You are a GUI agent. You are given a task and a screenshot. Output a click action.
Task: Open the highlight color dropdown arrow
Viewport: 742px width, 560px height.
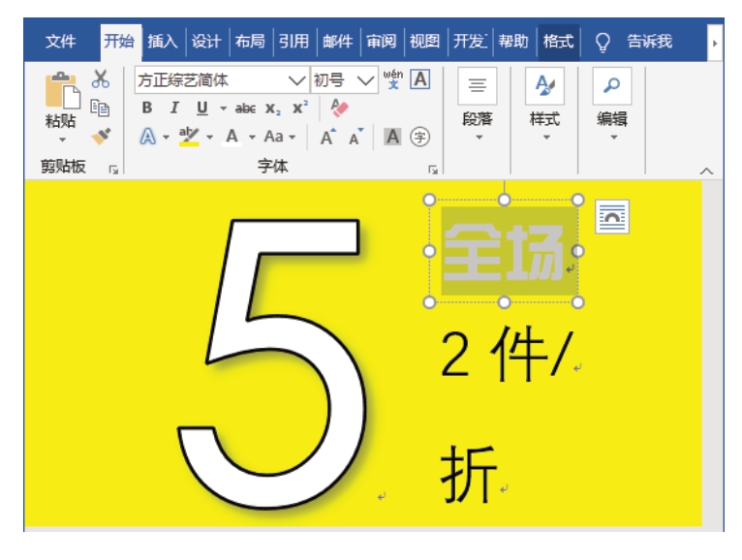(209, 138)
